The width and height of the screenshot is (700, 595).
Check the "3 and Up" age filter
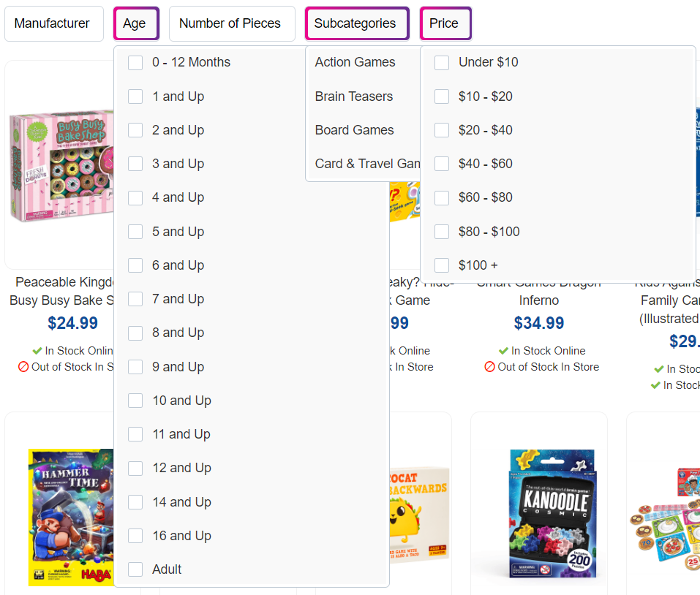click(x=135, y=164)
